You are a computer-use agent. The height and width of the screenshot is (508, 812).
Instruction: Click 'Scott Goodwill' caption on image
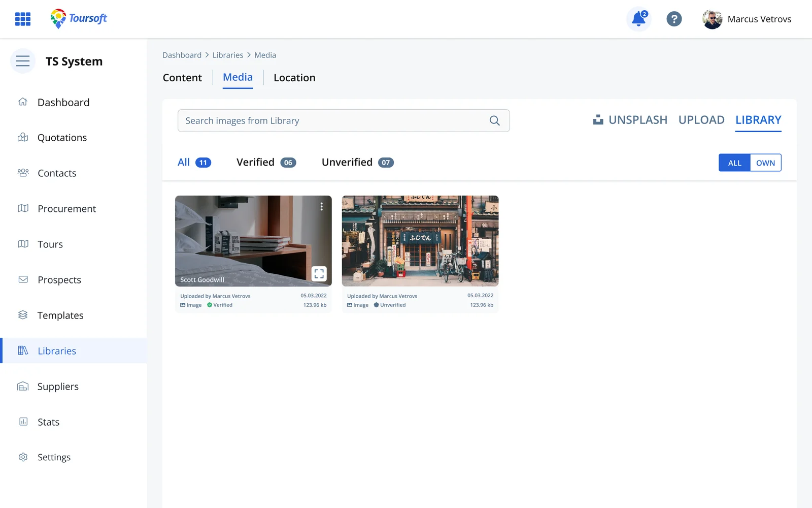[202, 280]
